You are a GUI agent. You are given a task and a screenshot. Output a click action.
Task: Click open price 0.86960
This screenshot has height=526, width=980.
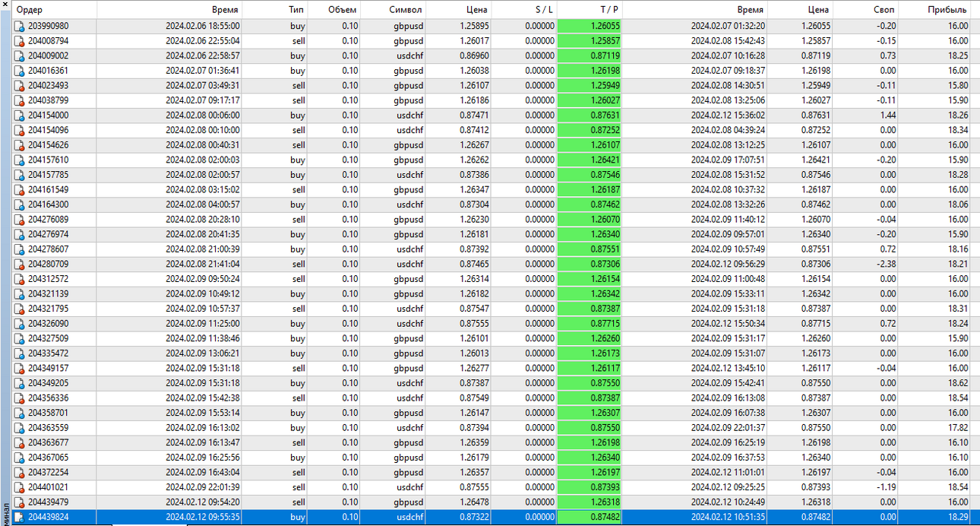click(x=474, y=55)
